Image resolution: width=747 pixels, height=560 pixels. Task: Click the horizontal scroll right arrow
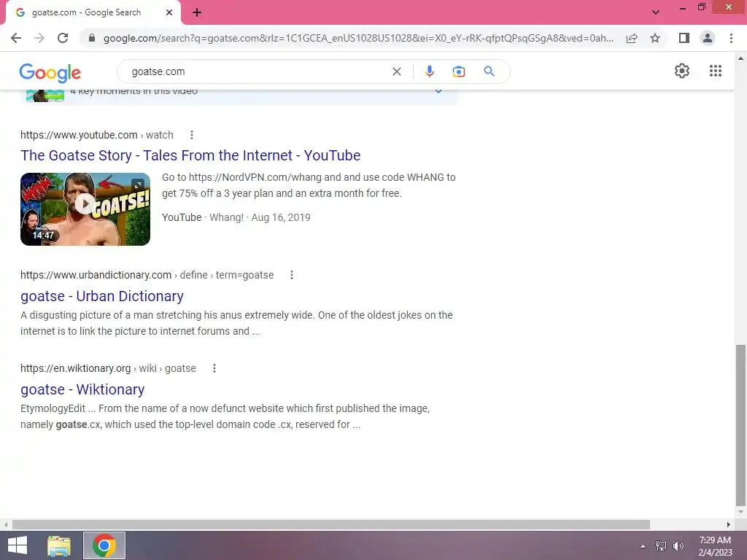(728, 524)
